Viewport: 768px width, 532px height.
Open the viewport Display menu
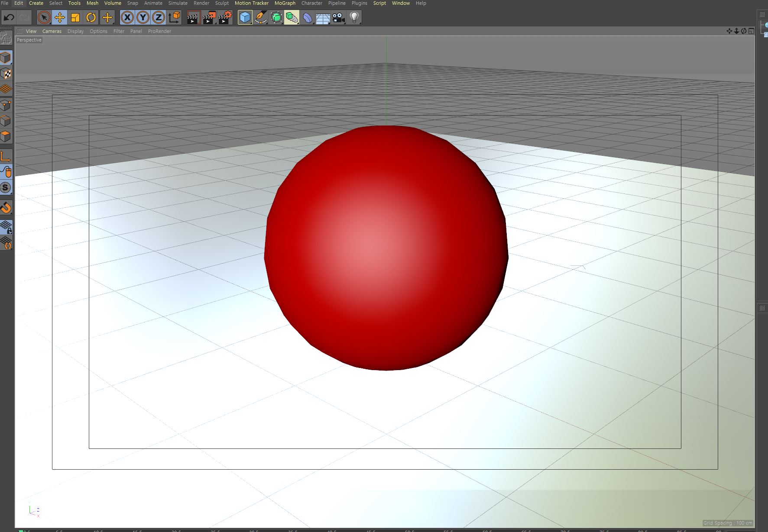(x=76, y=31)
